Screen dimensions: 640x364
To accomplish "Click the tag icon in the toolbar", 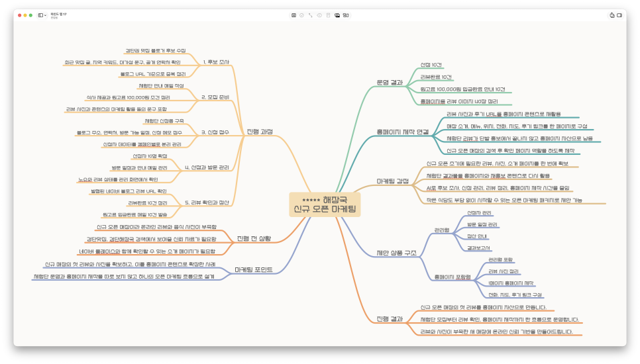I will (x=319, y=15).
